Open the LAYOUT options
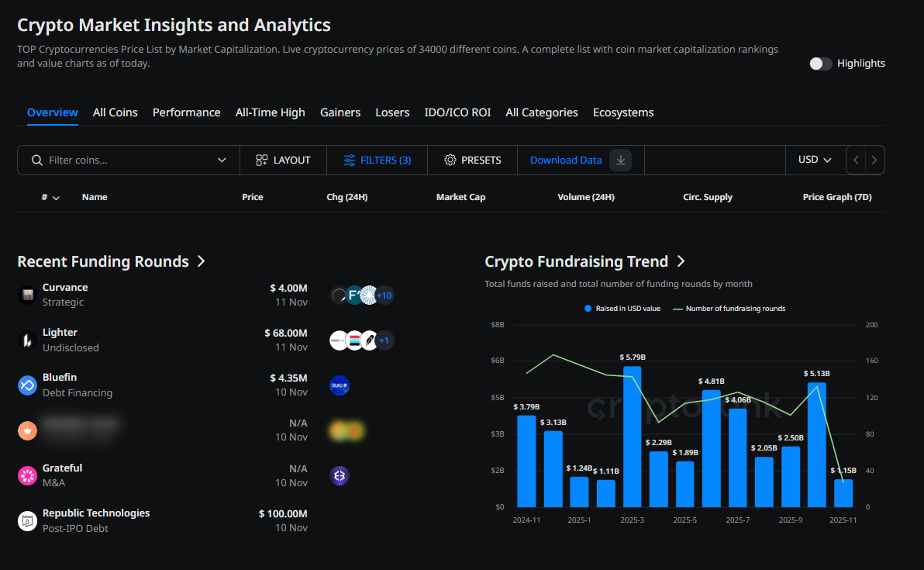Image resolution: width=924 pixels, height=570 pixels. pos(284,161)
